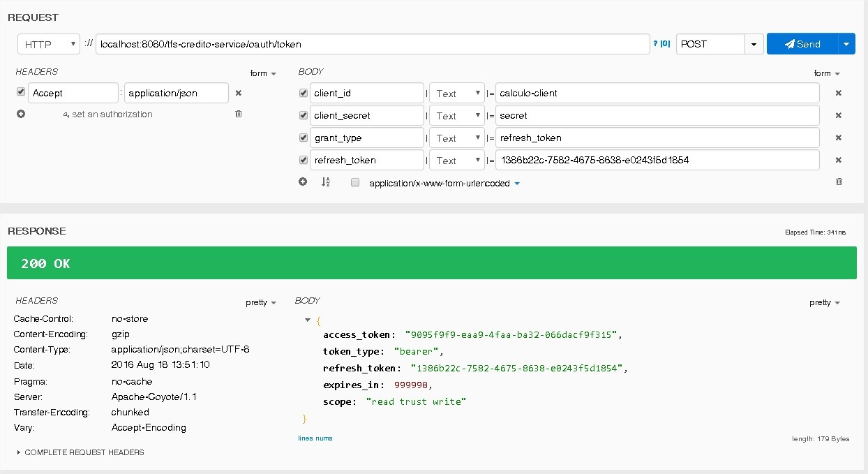Remove the client_id body parameter
The width and height of the screenshot is (868, 474).
coord(838,93)
